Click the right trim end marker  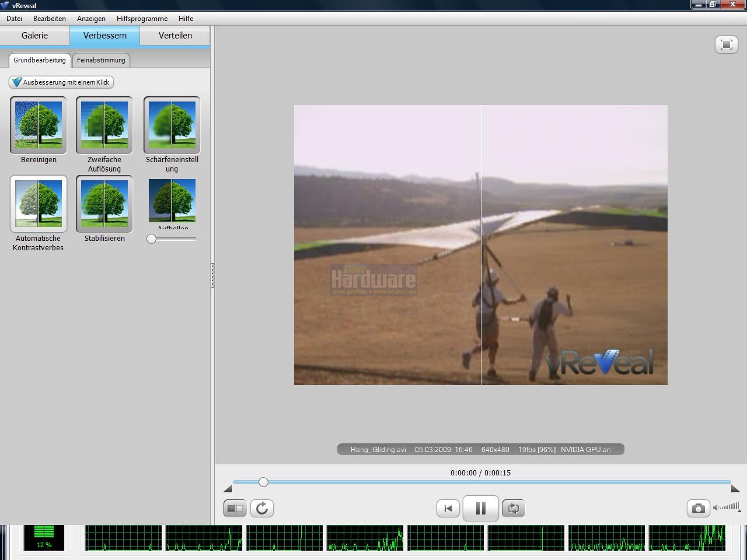coord(735,488)
